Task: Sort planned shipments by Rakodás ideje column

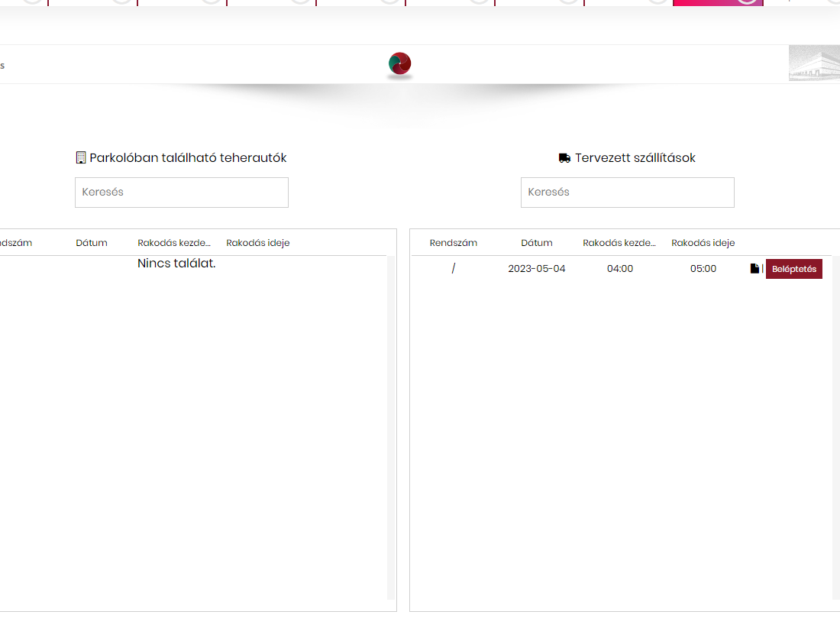Action: 703,243
